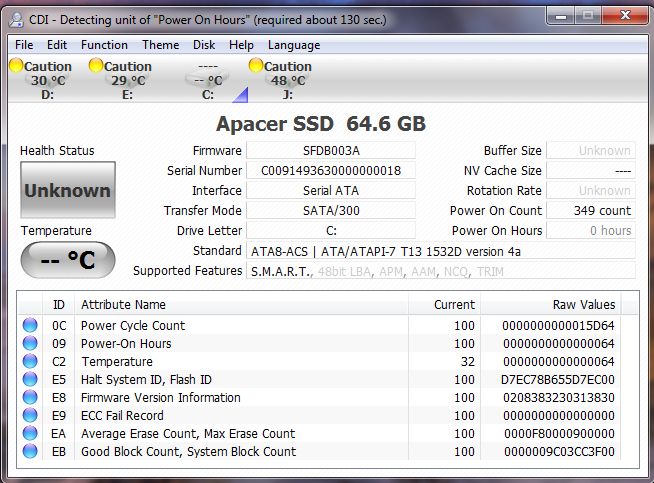Click the Supported Features field

pyautogui.click(x=441, y=272)
